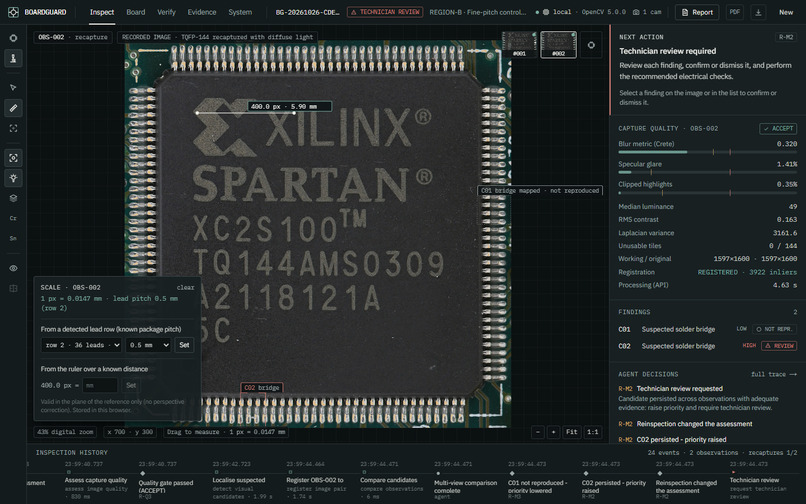Click the local engine status icon
This screenshot has height=504, width=806.
[546, 12]
